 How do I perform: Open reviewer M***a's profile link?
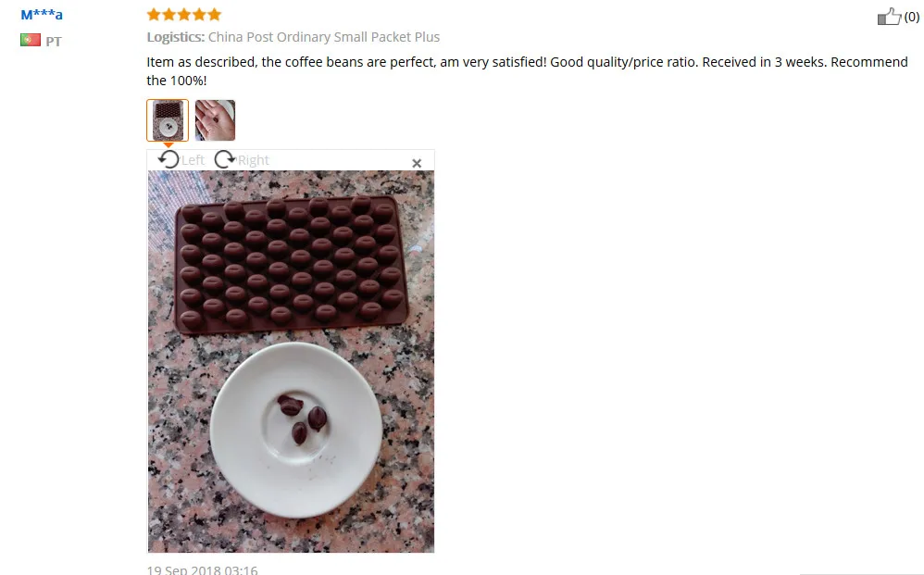42,15
